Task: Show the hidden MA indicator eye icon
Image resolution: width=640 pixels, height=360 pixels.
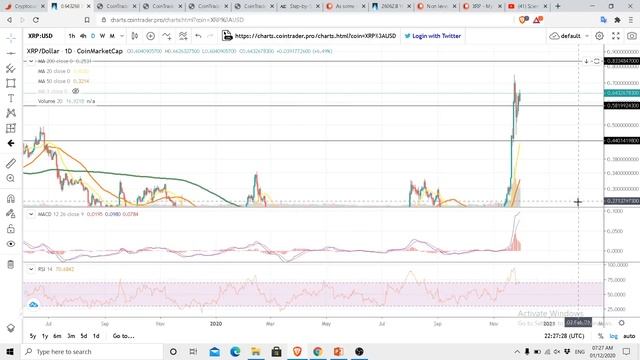Action: tap(76, 91)
